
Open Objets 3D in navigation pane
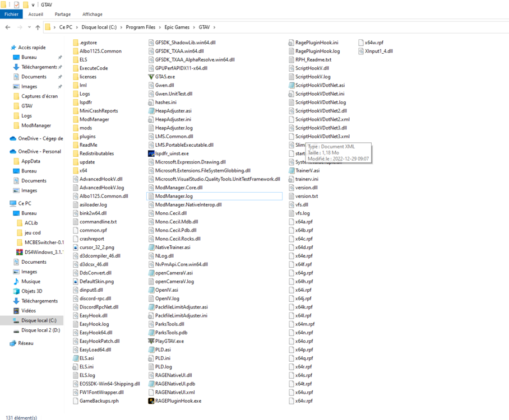point(32,291)
